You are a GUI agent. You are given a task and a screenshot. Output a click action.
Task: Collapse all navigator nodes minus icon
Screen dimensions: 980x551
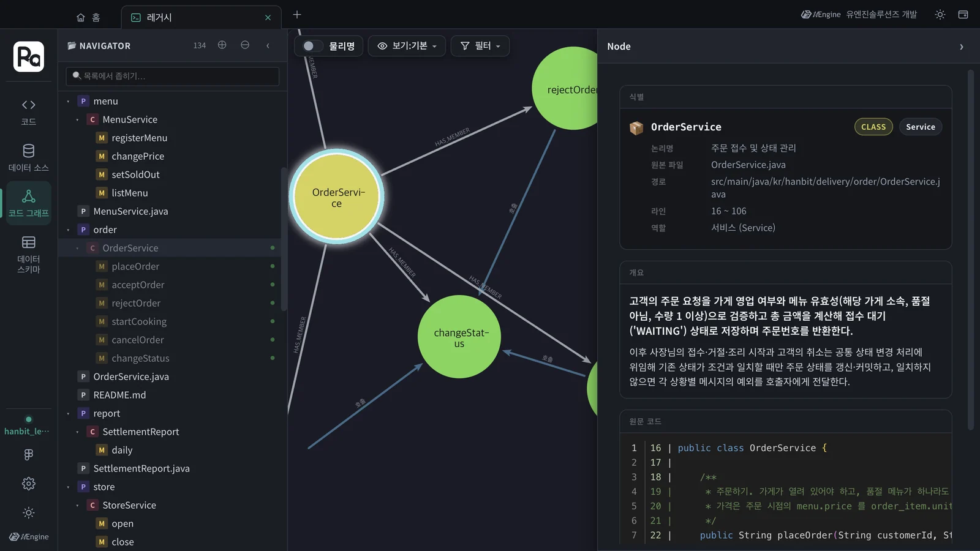pos(245,45)
